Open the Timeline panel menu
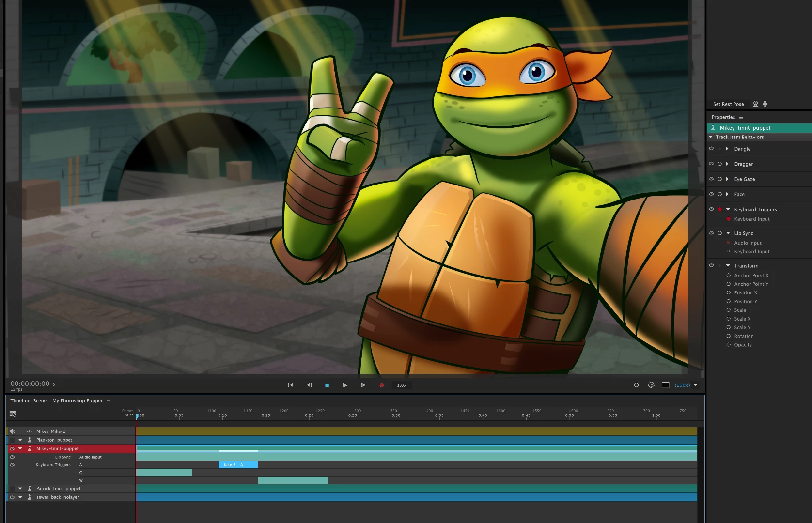This screenshot has height=523, width=812. (109, 401)
